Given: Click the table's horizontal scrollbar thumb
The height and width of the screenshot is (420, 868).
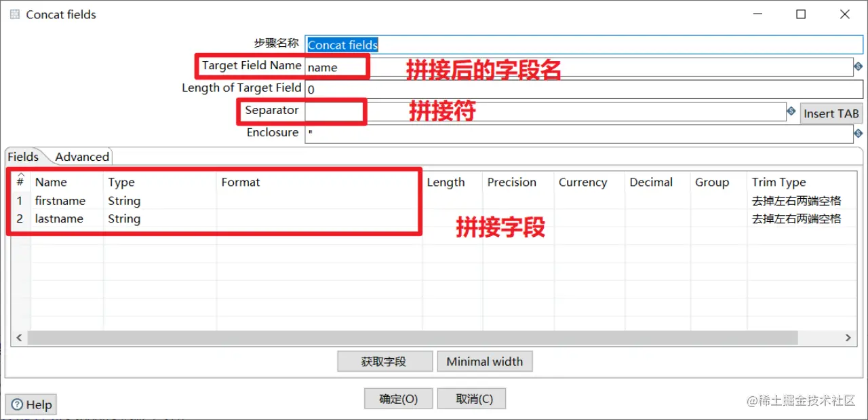Looking at the screenshot, I should coord(413,337).
